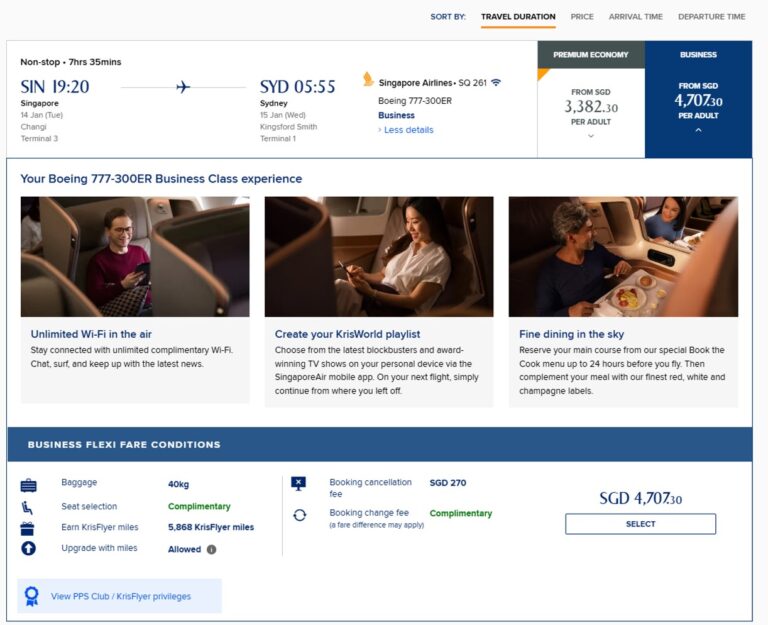Image resolution: width=768 pixels, height=625 pixels.
Task: Click the booking change fee refresh icon
Action: point(298,515)
